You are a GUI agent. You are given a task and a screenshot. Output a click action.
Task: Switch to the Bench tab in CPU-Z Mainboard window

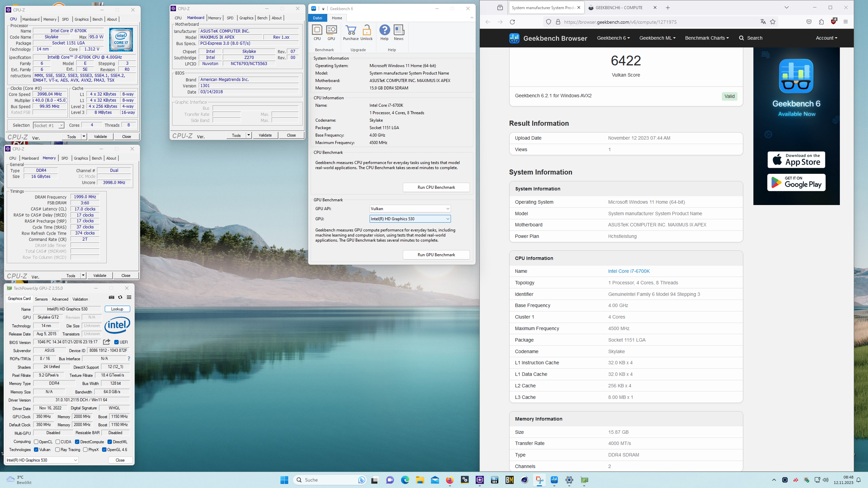point(262,18)
